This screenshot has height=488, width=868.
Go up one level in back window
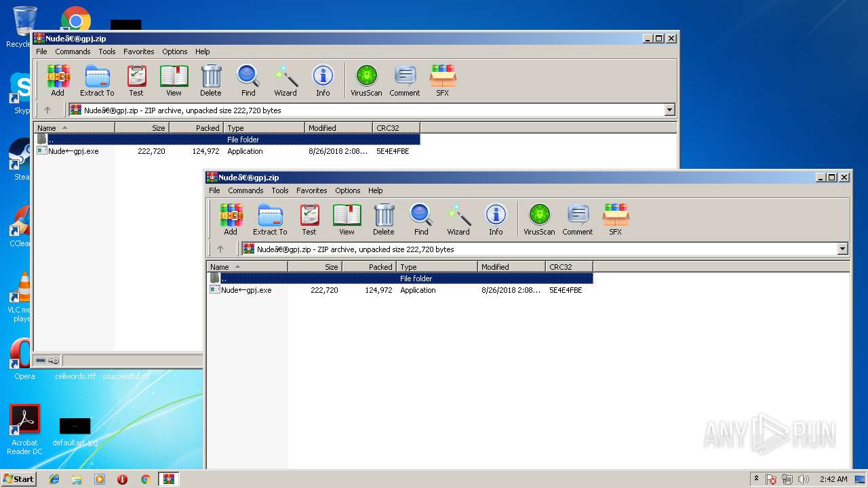pos(47,110)
